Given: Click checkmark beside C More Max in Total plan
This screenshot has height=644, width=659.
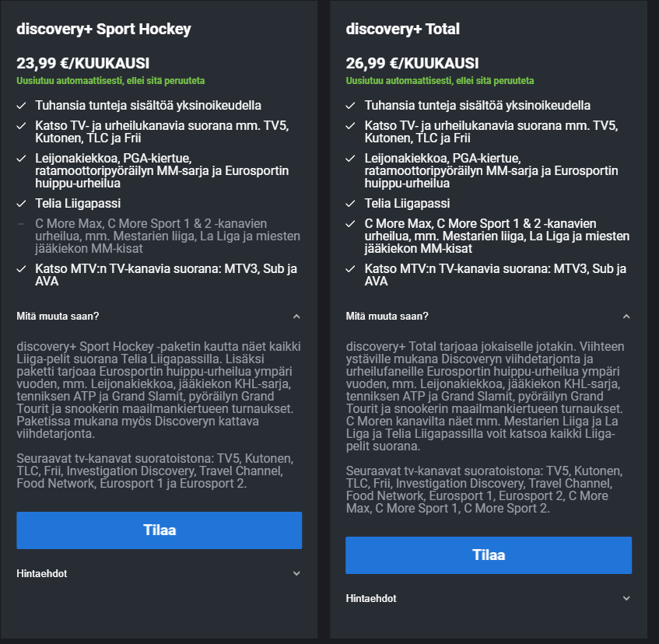Looking at the screenshot, I should (351, 225).
